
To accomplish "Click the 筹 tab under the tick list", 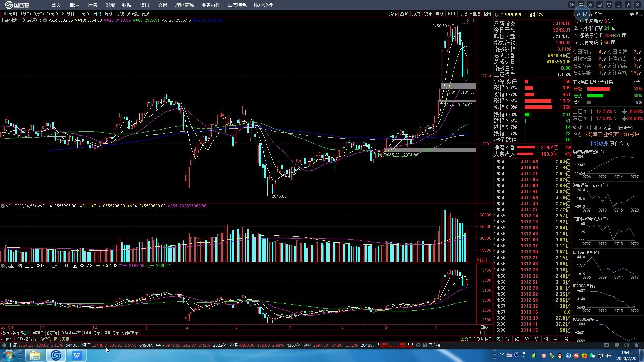I will tap(566, 339).
